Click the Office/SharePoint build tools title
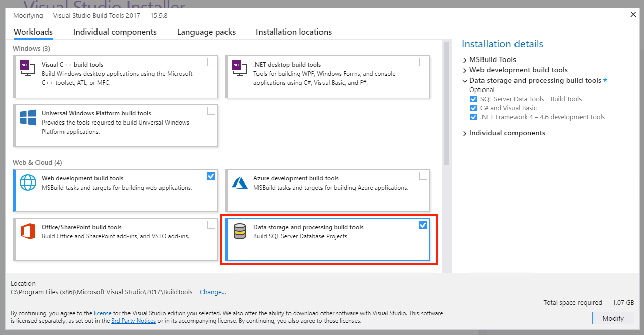Screen dimensions: 644x335 point(82,227)
